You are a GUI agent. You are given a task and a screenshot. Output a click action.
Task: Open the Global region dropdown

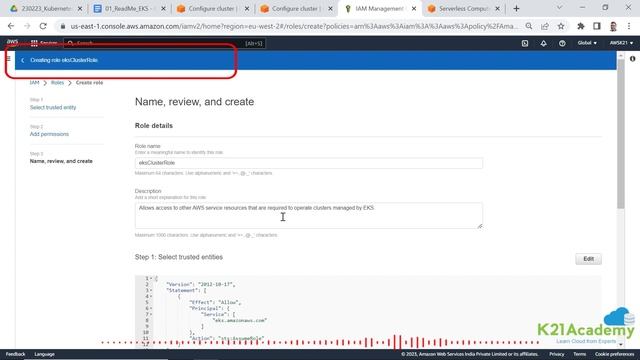pyautogui.click(x=587, y=43)
